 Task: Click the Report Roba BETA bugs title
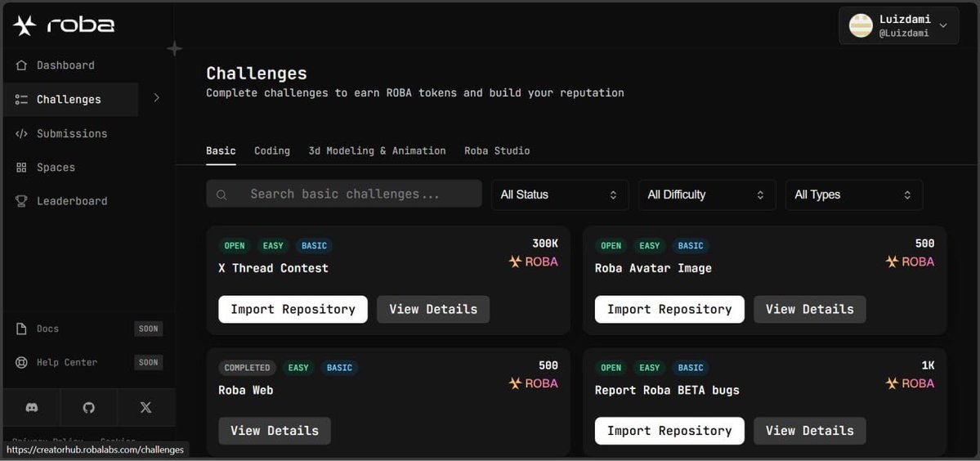pos(667,390)
